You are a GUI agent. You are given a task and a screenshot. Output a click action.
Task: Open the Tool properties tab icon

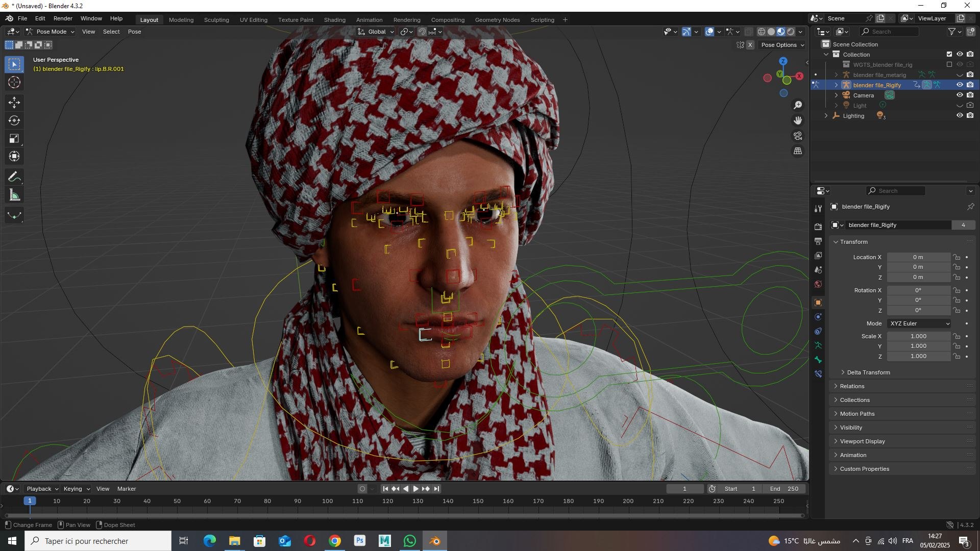tap(818, 209)
